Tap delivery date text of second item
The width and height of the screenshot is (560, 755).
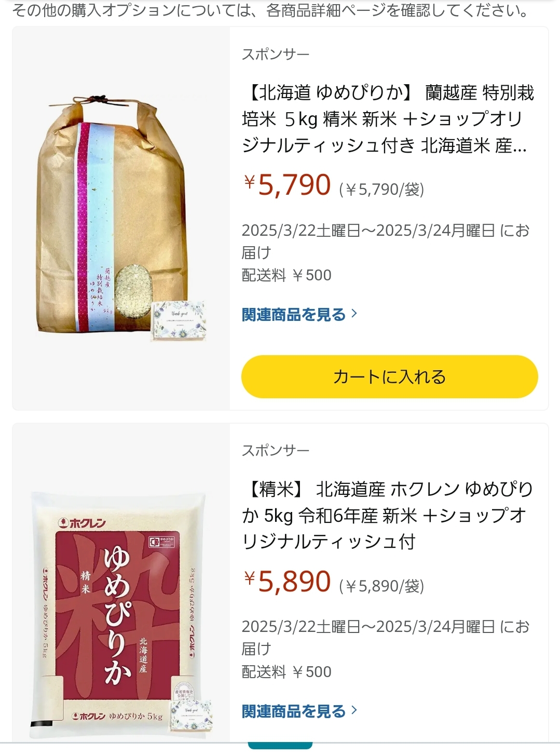(386, 638)
